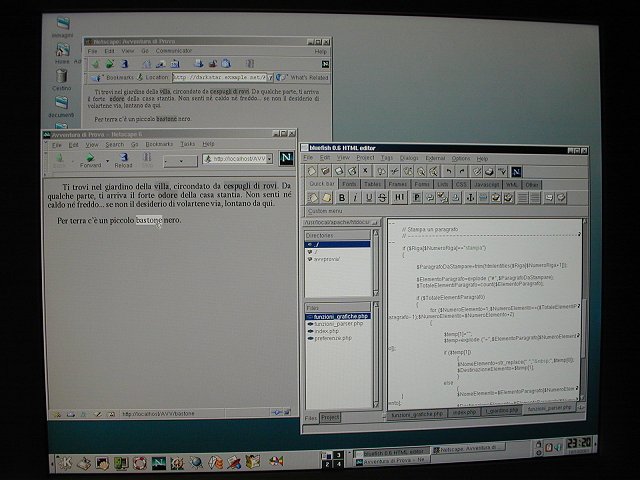640x480 pixels.
Task: Apply Strikethrough from the bluefish quick bar
Action: (x=382, y=198)
